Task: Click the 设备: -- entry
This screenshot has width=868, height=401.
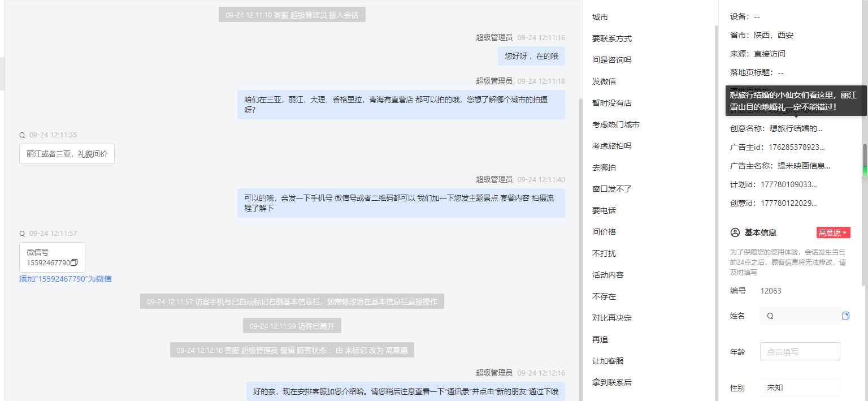Action: pos(745,16)
